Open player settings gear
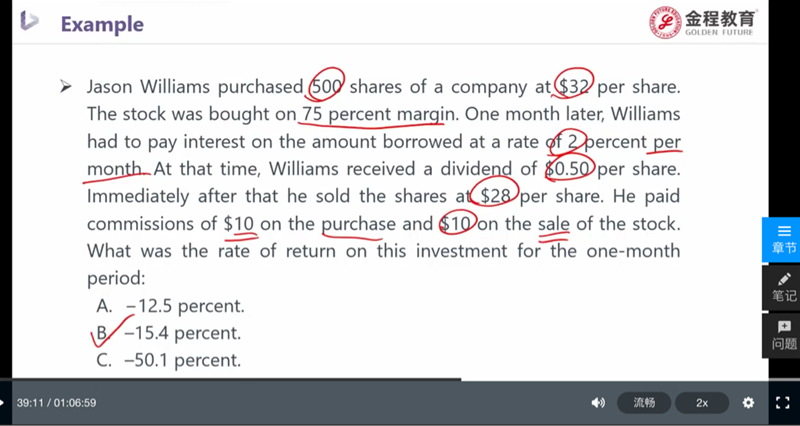The height and width of the screenshot is (426, 800). [748, 402]
